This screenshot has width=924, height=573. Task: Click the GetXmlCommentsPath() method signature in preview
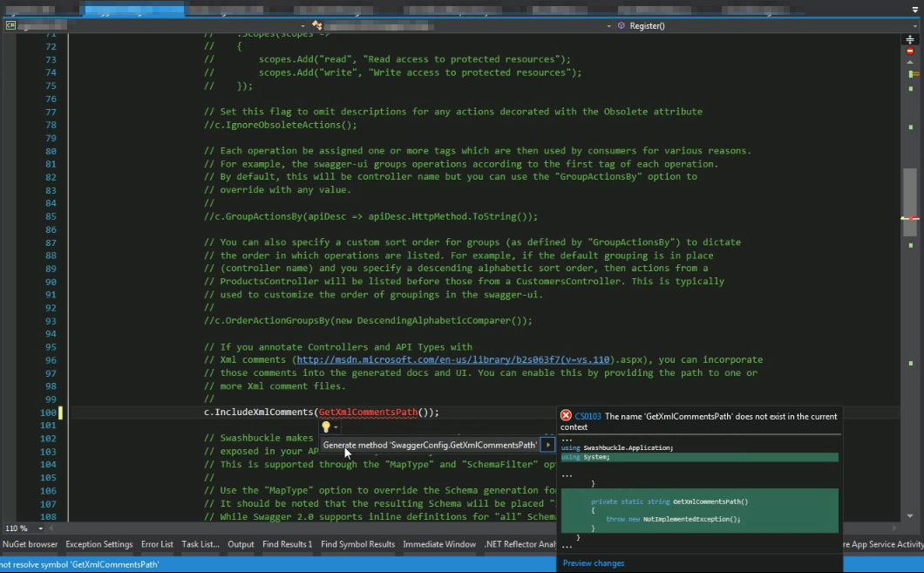[x=669, y=501]
